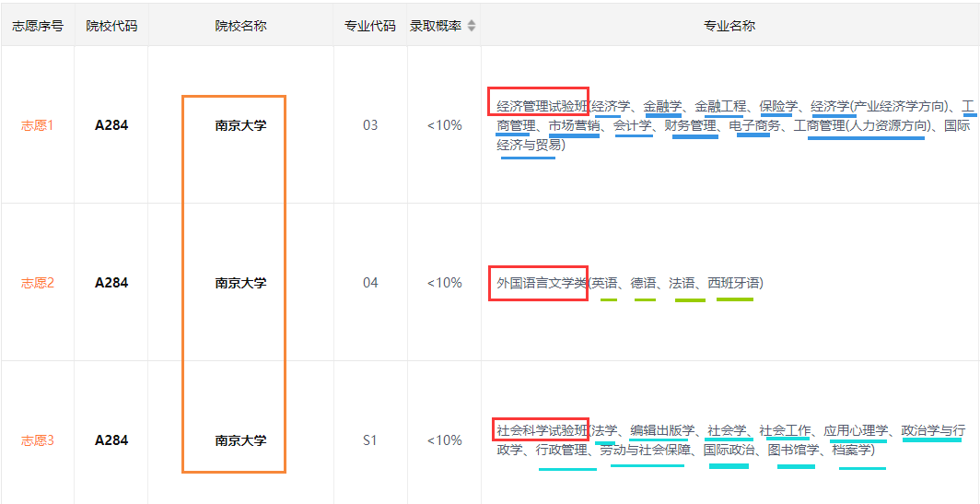980x504 pixels.
Task: Select the 志愿1 row label
Action: coord(38,125)
